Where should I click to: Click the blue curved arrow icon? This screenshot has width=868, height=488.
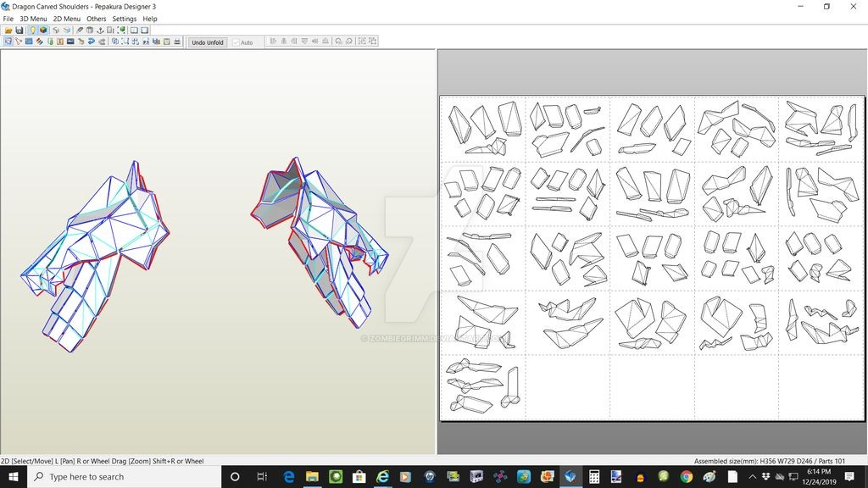[x=92, y=42]
